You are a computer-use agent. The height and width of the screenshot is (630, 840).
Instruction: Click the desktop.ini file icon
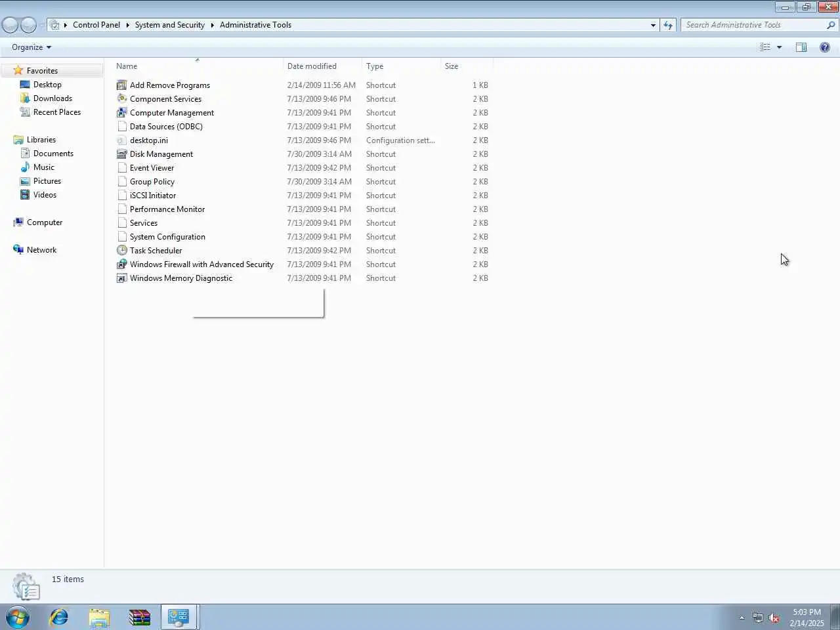[121, 140]
